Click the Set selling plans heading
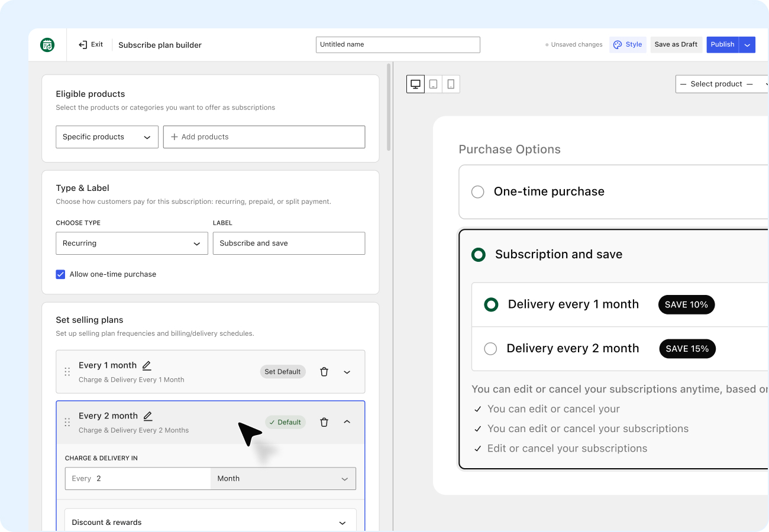 click(x=89, y=320)
